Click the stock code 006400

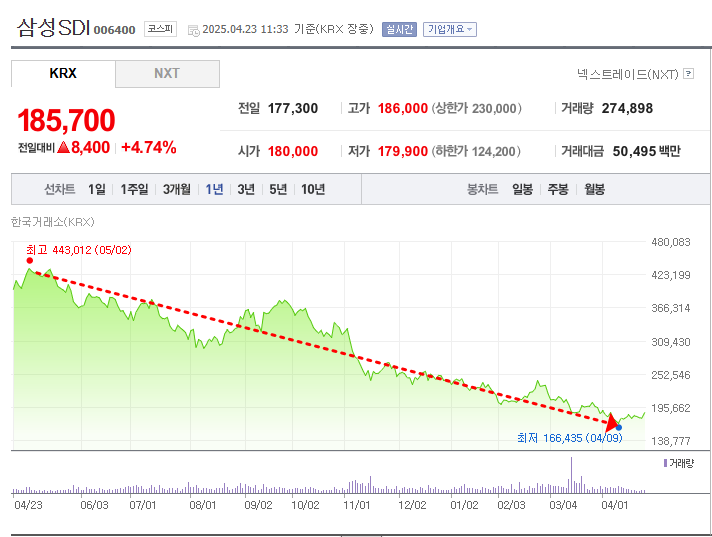coord(114,30)
